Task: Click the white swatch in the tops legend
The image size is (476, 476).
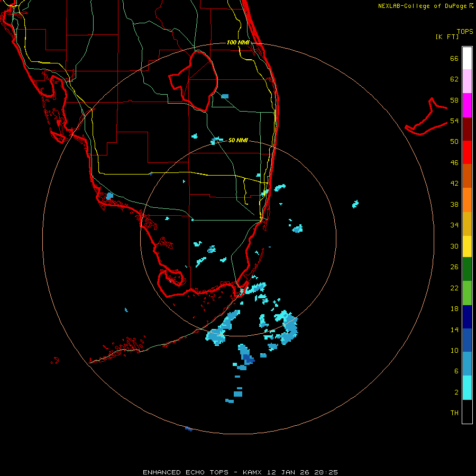Action: 467,58
